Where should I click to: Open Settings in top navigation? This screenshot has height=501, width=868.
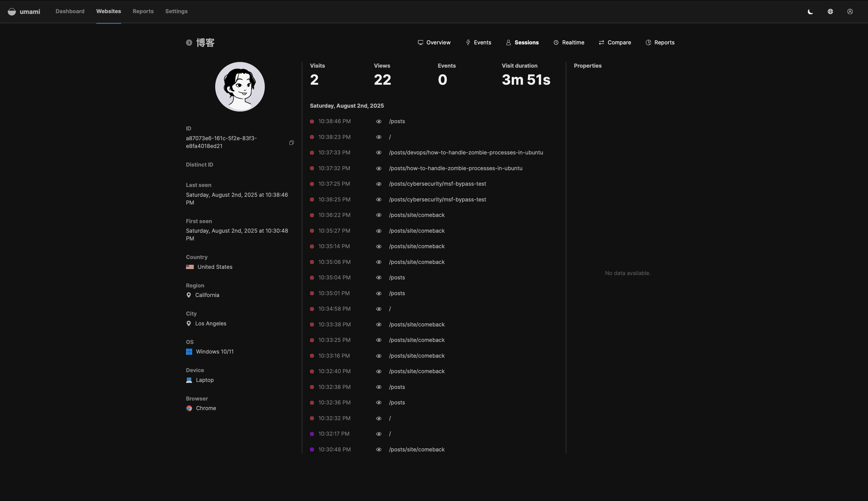point(176,11)
